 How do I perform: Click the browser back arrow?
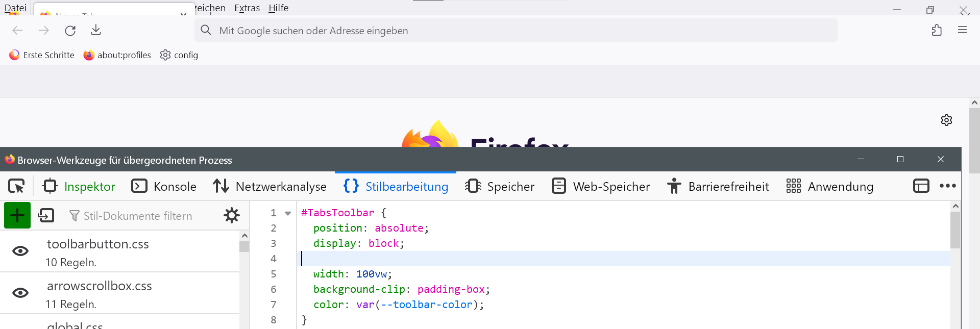point(18,31)
